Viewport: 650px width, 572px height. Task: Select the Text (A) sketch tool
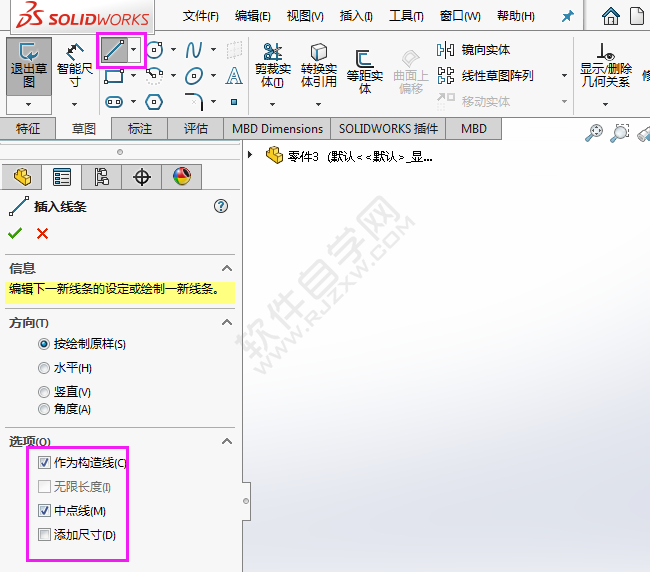tap(234, 76)
